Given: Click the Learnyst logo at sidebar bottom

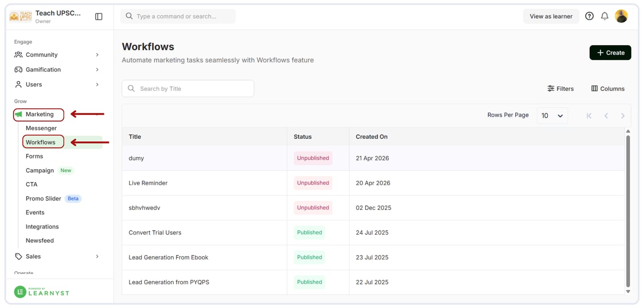Looking at the screenshot, I should tap(41, 292).
